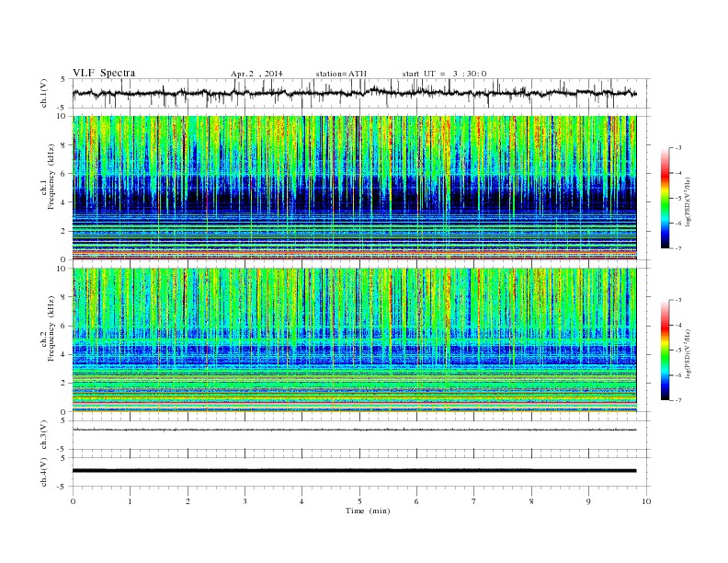This screenshot has height=563, width=728.
Task: Click inside the ch.2 spectrogram panel
Action: coord(354,340)
